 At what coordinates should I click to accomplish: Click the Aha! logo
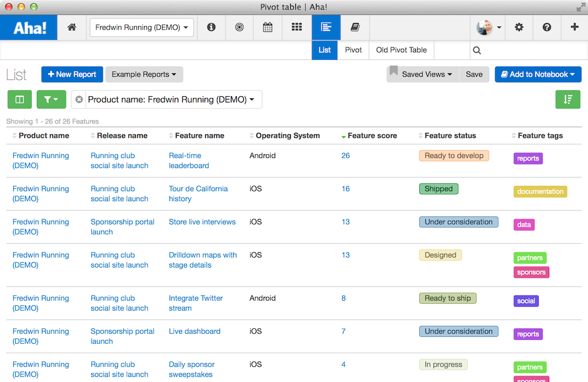[x=29, y=28]
